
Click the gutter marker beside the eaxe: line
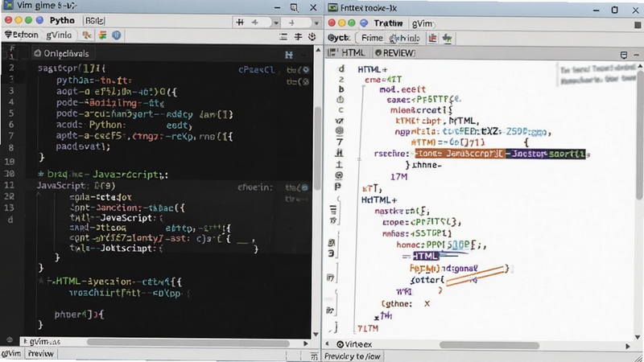340,100
